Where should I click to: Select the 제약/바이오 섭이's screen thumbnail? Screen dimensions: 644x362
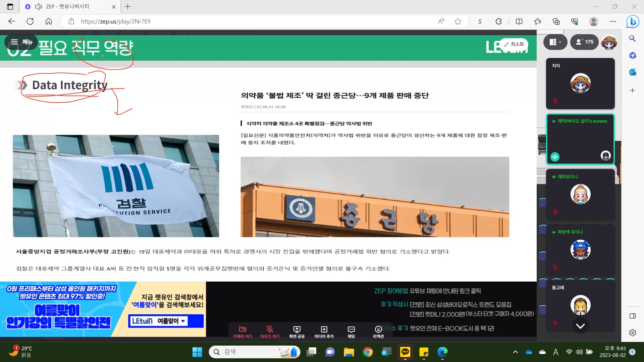580,139
